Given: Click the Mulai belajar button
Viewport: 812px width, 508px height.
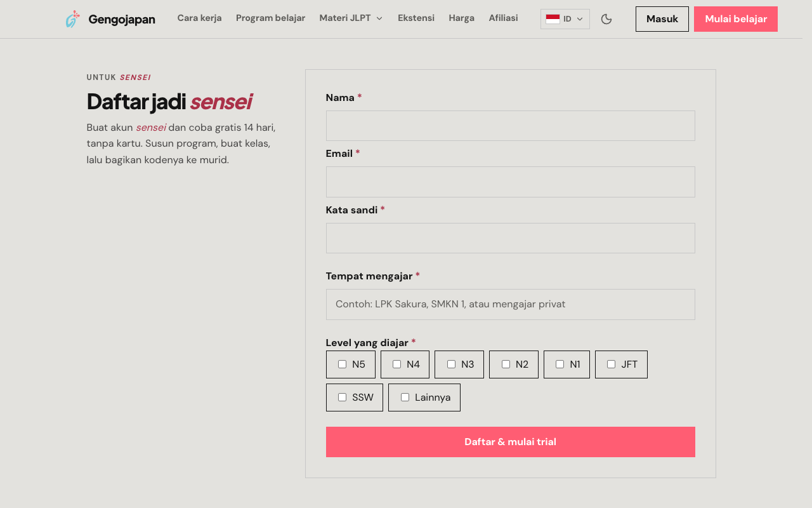Looking at the screenshot, I should 736,19.
